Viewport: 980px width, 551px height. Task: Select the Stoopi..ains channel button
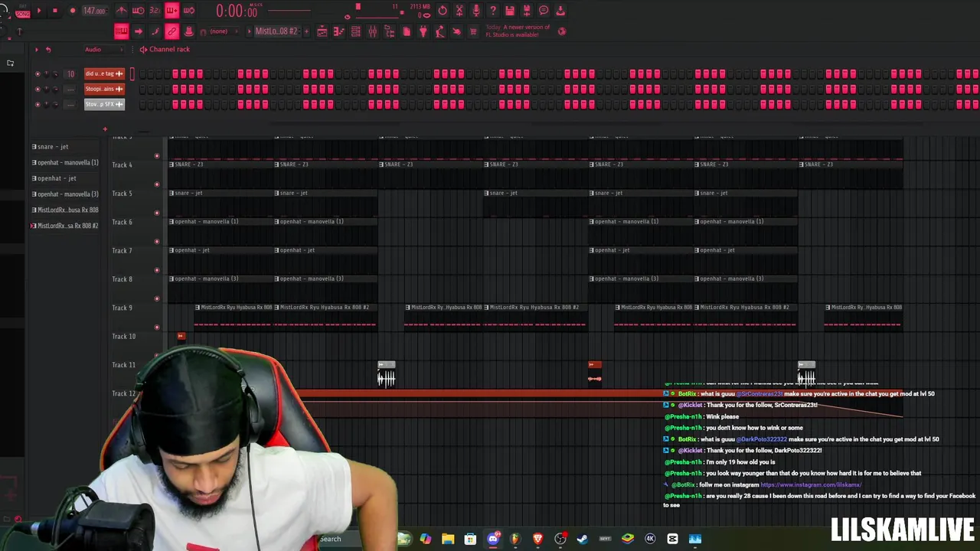point(104,89)
